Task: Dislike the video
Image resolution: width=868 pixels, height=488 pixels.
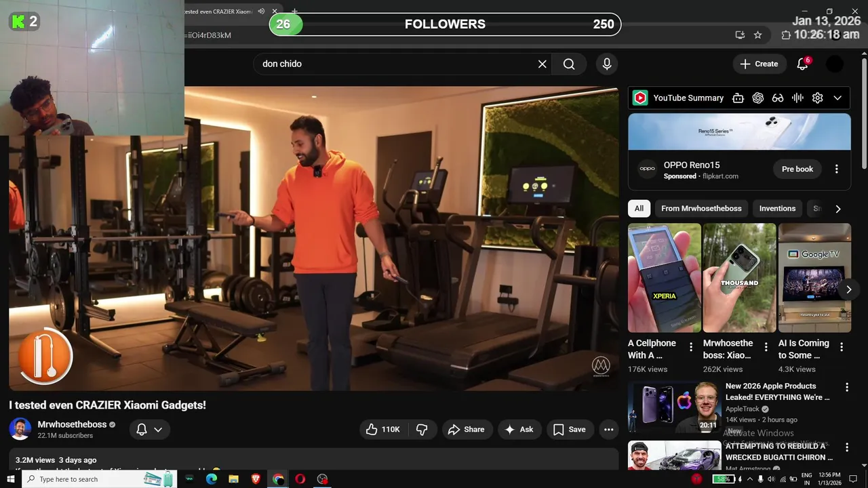Action: tap(421, 429)
